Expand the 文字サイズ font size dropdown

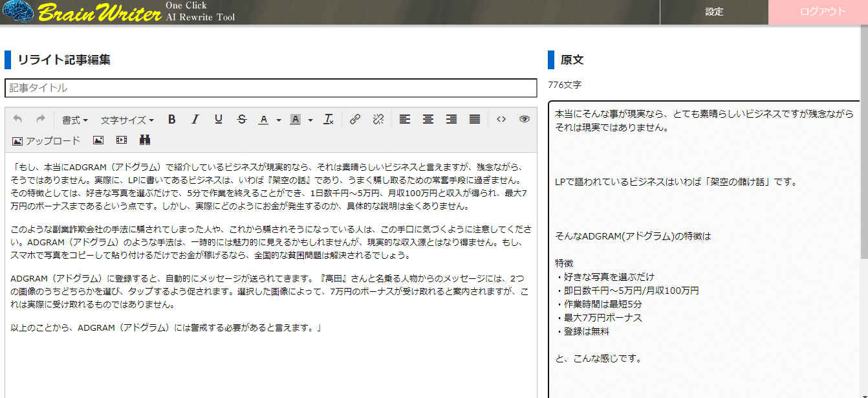coord(127,120)
